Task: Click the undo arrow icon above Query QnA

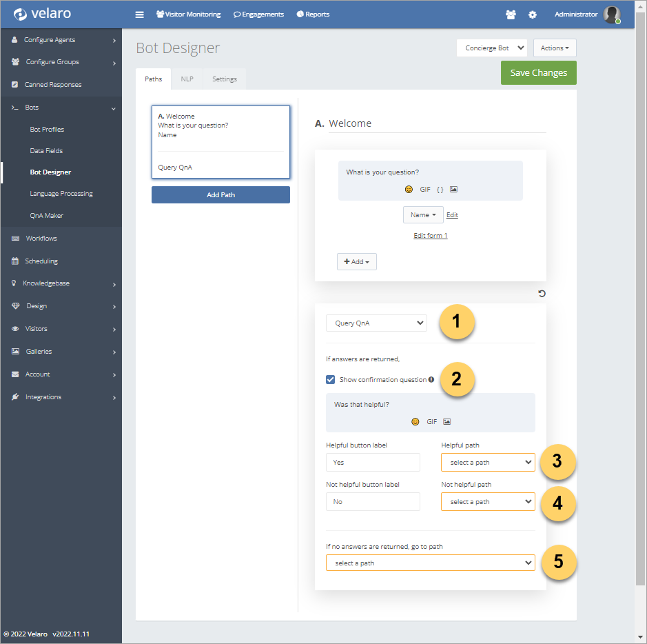Action: tap(542, 294)
